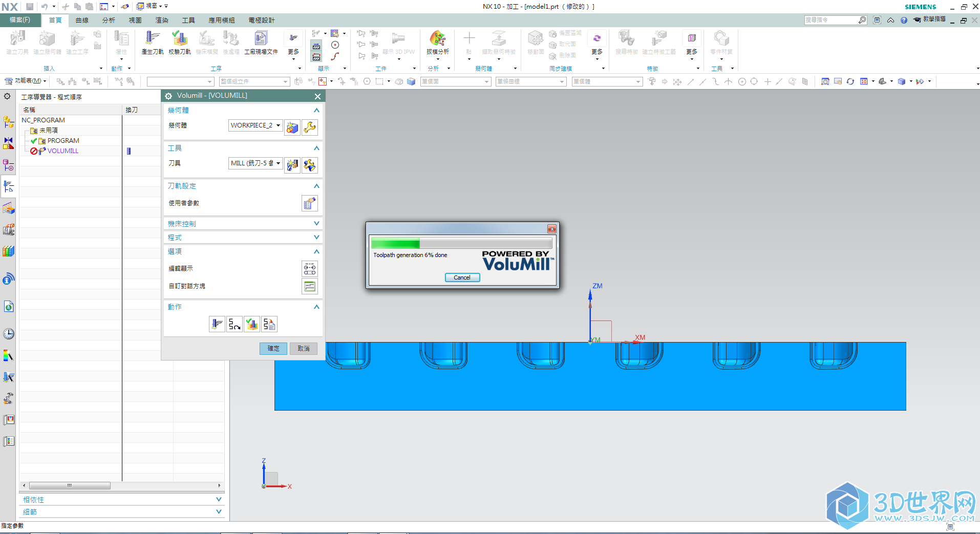The image size is (980, 534).
Task: Open 幾何體 WORKPIECE_2 dropdown
Action: [255, 125]
